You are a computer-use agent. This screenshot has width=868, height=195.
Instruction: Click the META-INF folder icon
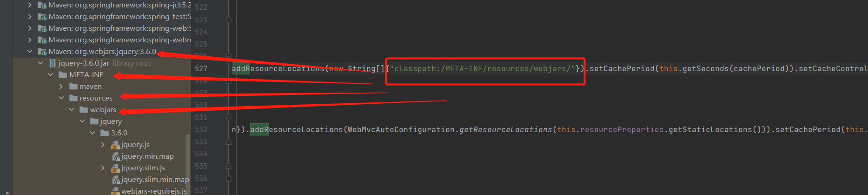pos(63,75)
